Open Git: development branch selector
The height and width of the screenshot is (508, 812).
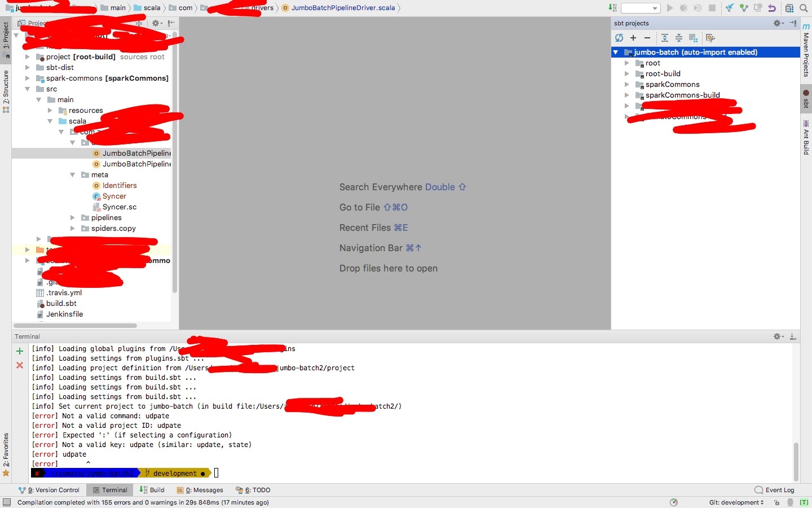click(x=736, y=502)
